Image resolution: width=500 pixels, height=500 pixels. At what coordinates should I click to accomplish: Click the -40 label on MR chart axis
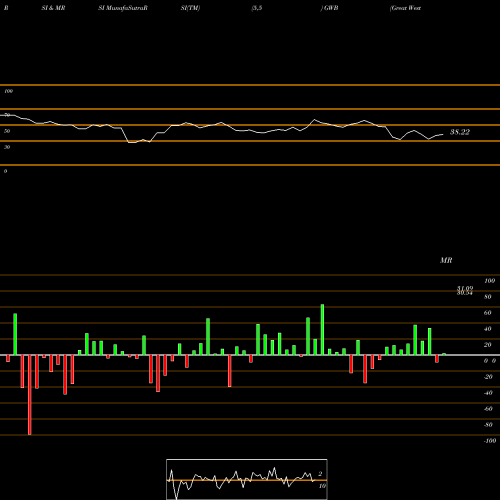[x=488, y=393]
